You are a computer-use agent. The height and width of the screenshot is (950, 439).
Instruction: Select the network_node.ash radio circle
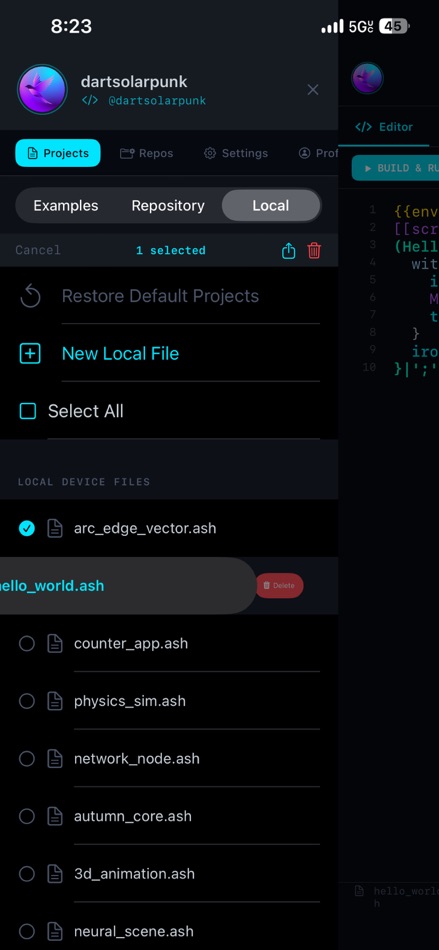(27, 759)
